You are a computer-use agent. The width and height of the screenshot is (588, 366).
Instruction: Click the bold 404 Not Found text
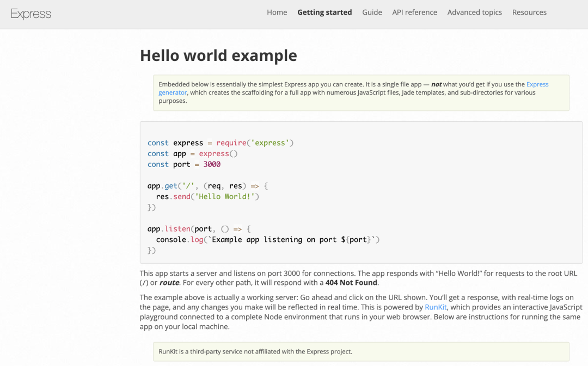pyautogui.click(x=351, y=283)
